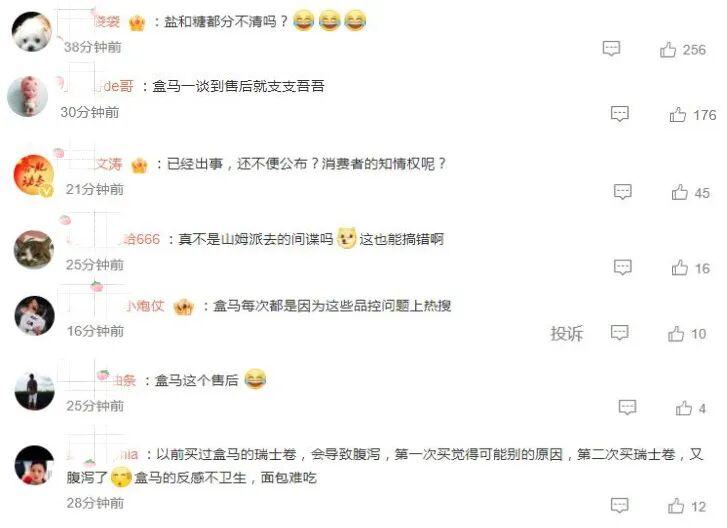Open reply box for the 45-likes comment
This screenshot has width=727, height=528.
(x=622, y=191)
